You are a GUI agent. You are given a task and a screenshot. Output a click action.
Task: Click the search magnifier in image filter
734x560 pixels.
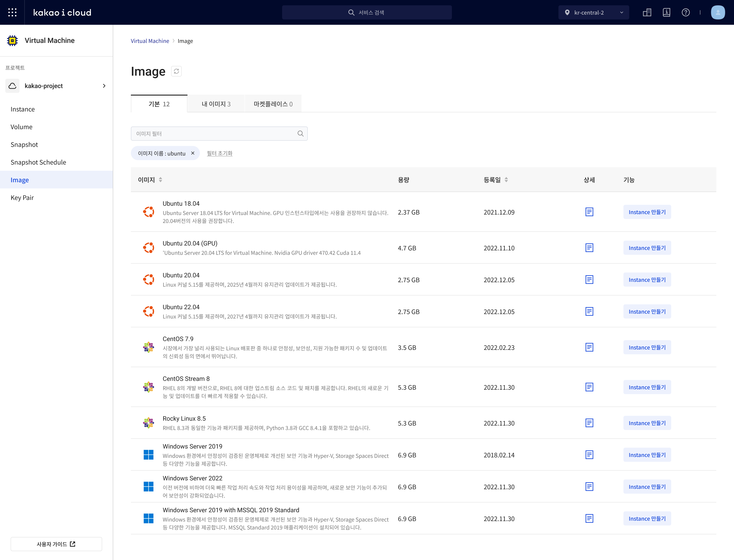(300, 134)
